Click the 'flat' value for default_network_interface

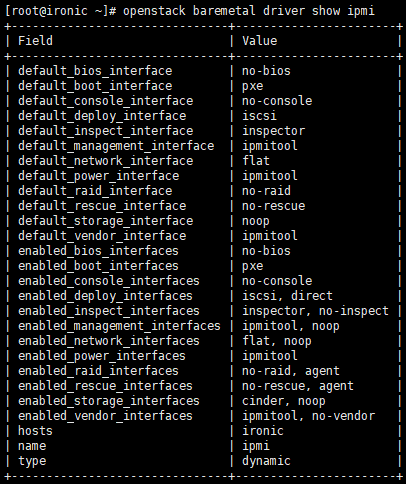tap(256, 161)
